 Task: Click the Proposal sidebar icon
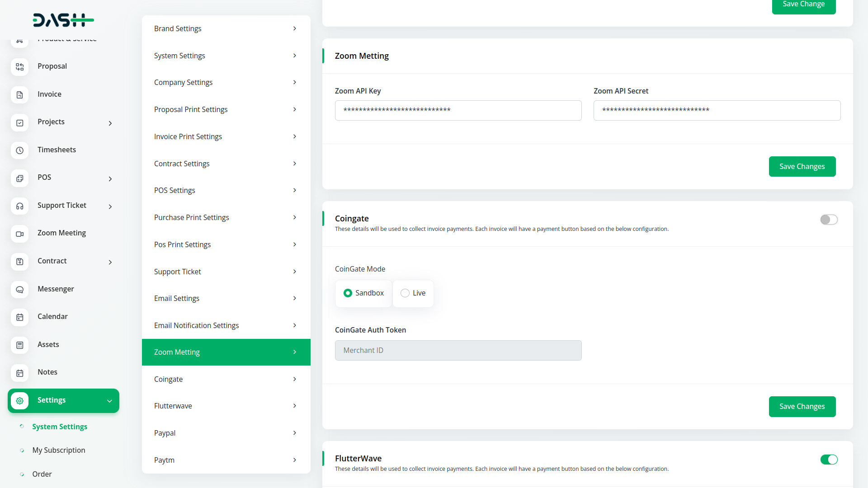[19, 67]
